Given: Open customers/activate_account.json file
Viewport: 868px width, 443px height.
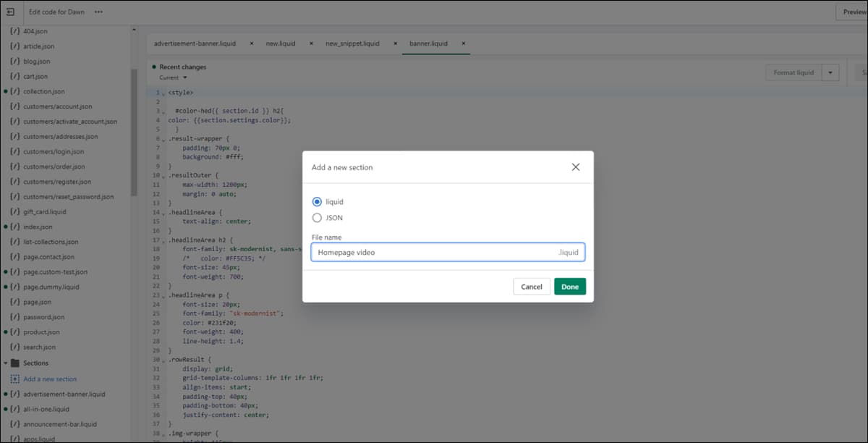Looking at the screenshot, I should pyautogui.click(x=69, y=122).
